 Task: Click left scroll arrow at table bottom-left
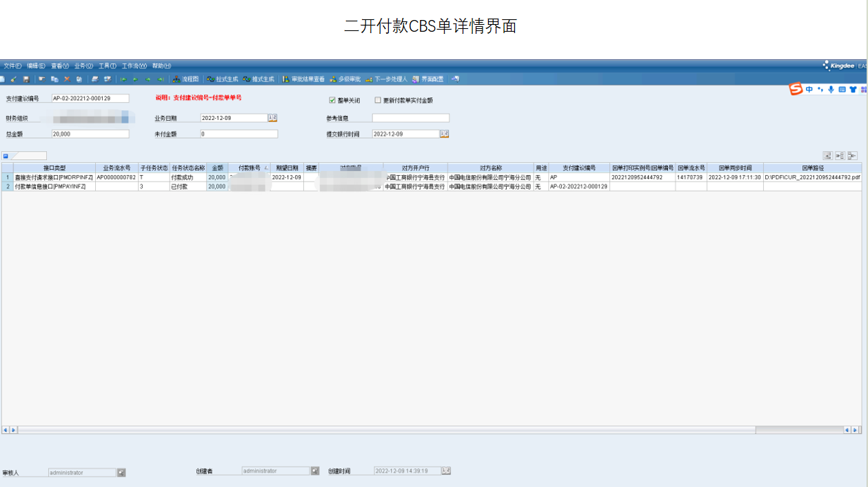coord(6,430)
